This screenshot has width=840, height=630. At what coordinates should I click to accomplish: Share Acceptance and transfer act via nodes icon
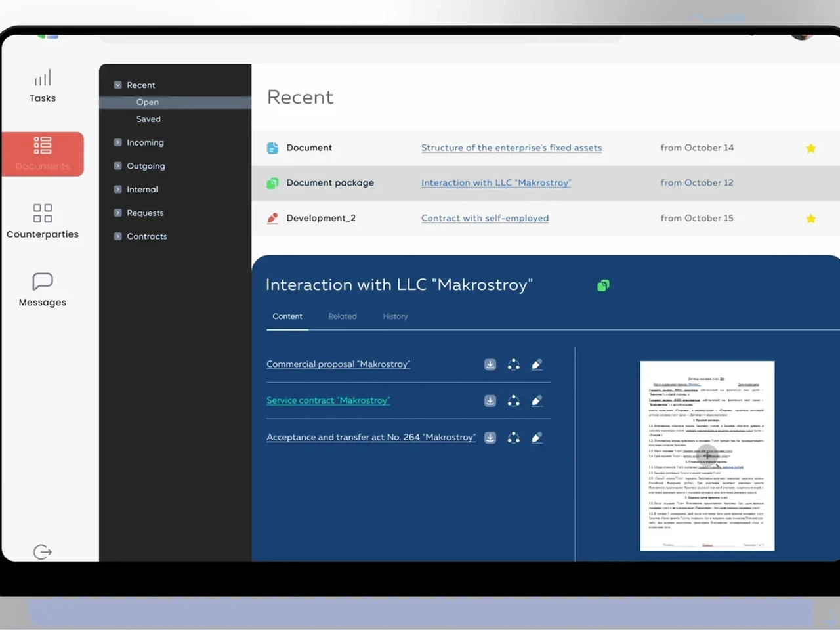coord(514,438)
